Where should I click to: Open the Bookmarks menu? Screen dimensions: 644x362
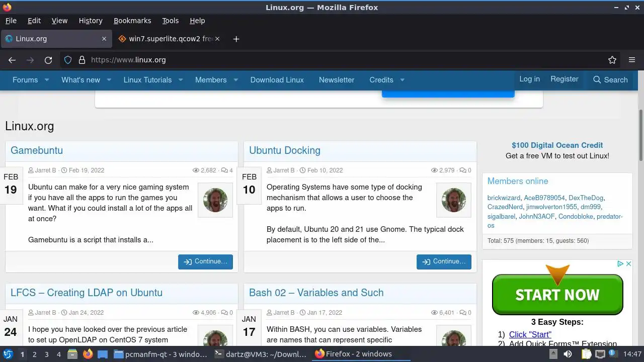(132, 21)
